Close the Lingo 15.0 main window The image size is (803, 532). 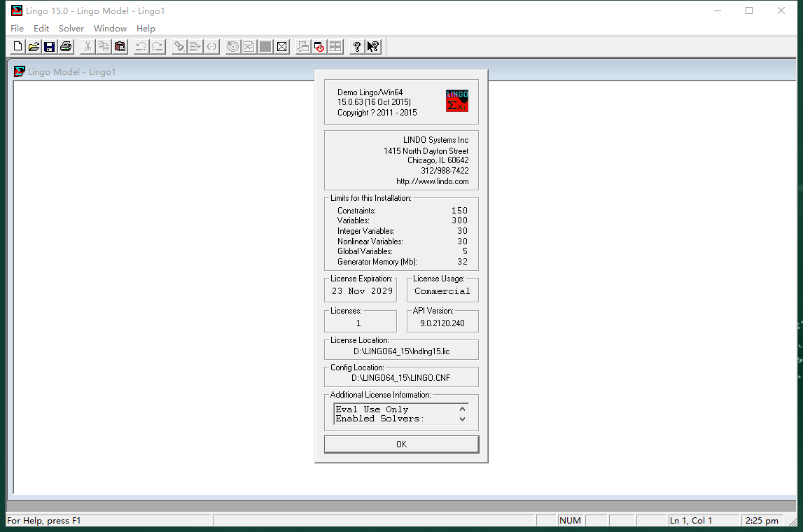(x=781, y=10)
